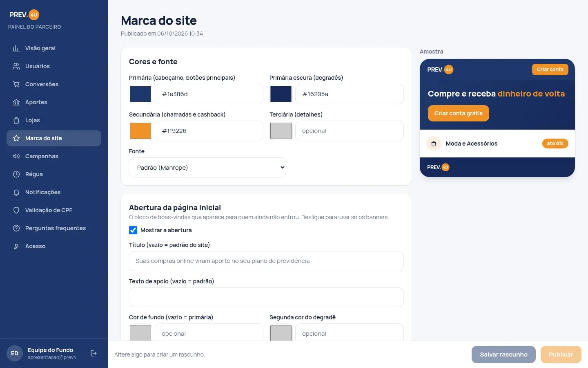The width and height of the screenshot is (588, 368).
Task: Click the Visão geral bar chart icon
Action: pos(16,48)
